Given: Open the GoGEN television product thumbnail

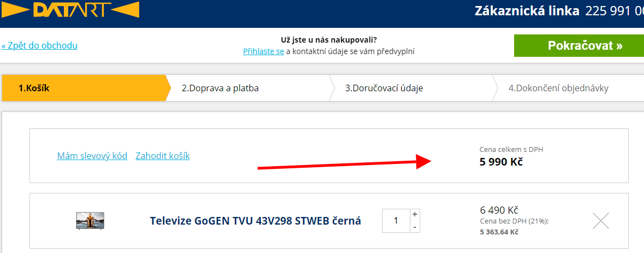Looking at the screenshot, I should tap(91, 221).
